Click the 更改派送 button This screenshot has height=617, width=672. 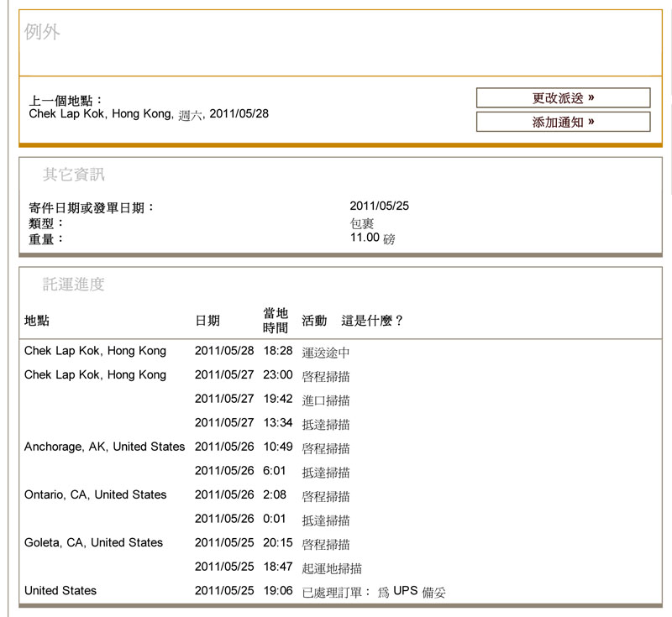click(x=563, y=98)
